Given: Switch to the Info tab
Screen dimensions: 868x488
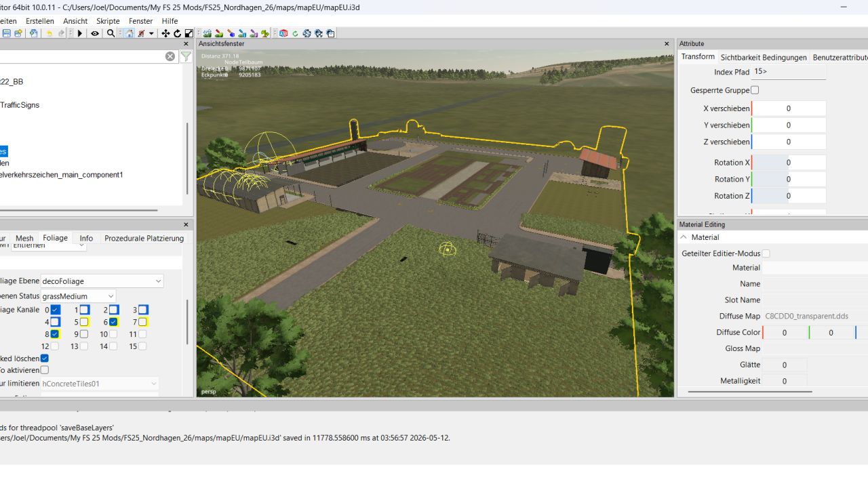Looking at the screenshot, I should [86, 238].
